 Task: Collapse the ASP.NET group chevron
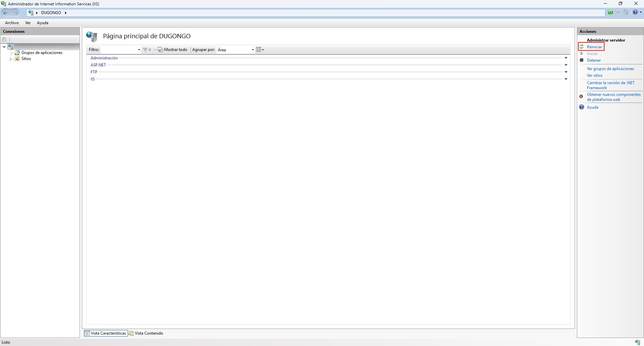click(566, 65)
